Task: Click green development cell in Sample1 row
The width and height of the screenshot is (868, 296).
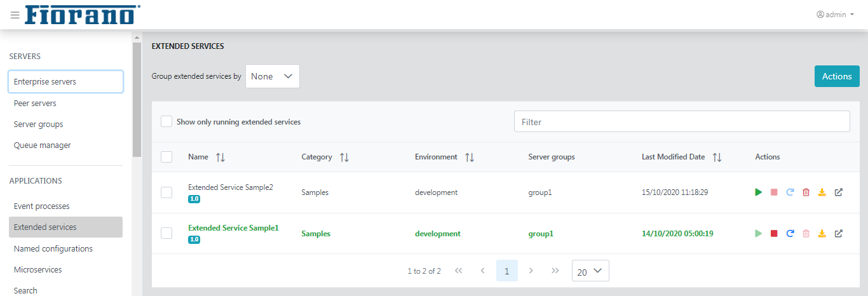Action: click(438, 234)
